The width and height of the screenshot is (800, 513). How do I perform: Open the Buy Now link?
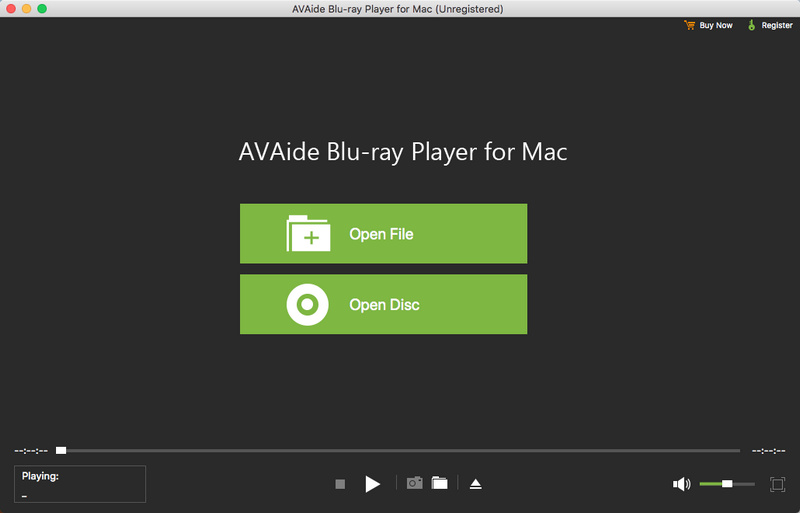[x=708, y=25]
